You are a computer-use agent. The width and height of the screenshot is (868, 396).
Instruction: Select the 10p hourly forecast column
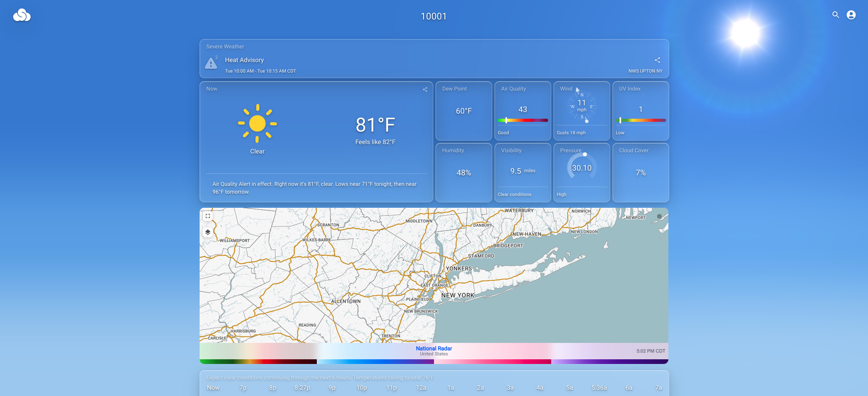point(362,388)
